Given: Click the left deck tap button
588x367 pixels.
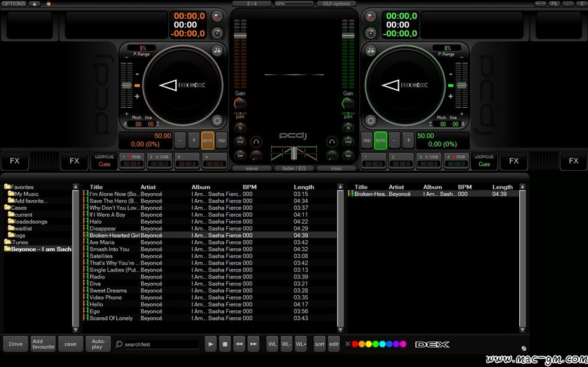Looking at the screenshot, I should click(x=222, y=141).
